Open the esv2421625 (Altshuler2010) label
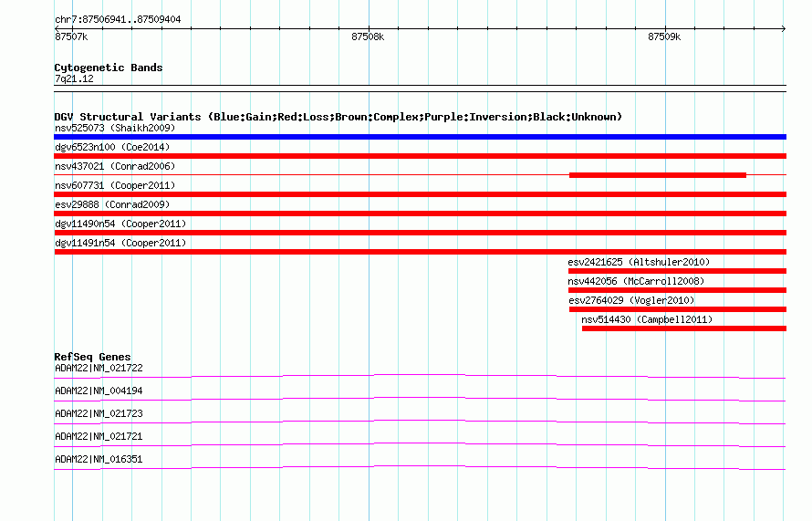812x521 pixels. point(639,262)
